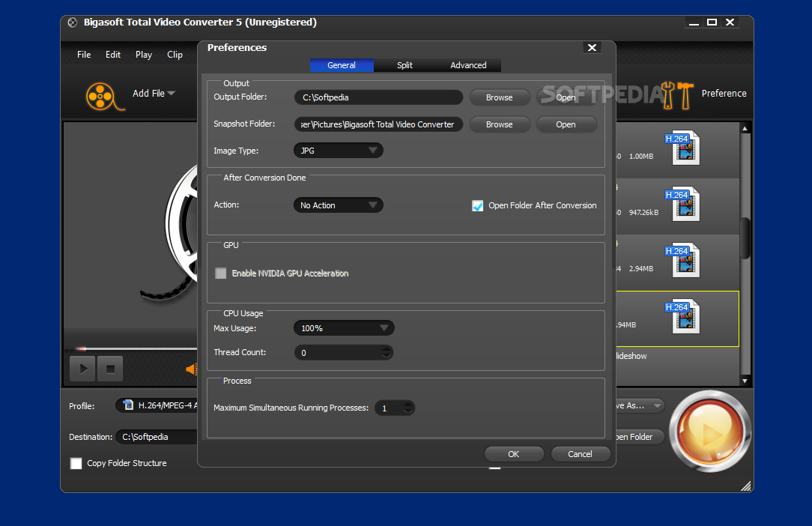The height and width of the screenshot is (526, 812).
Task: Click the Stop button in preview player
Action: coord(110,369)
